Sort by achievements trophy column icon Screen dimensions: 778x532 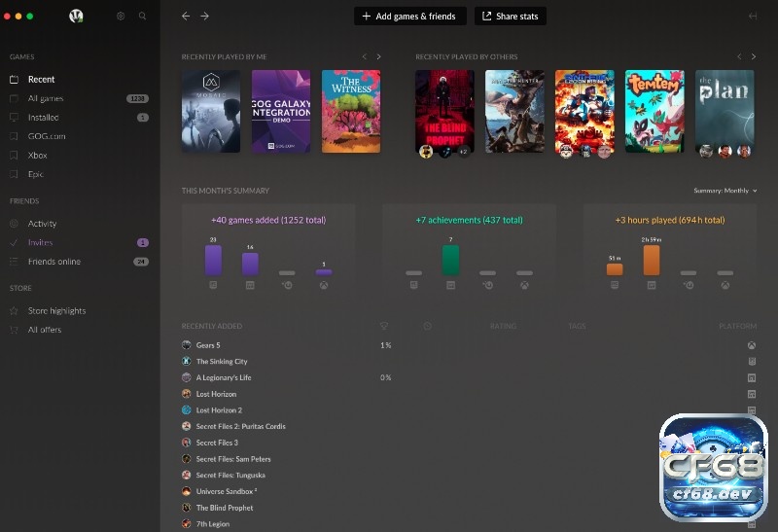point(383,326)
